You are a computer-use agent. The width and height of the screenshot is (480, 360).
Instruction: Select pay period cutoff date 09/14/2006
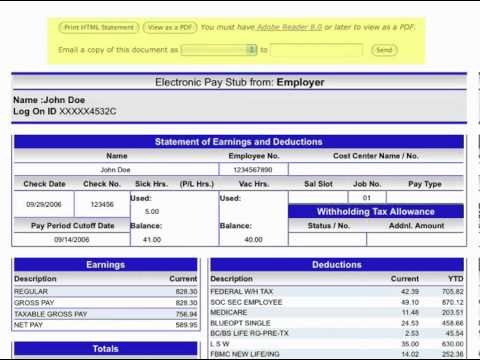click(x=72, y=239)
